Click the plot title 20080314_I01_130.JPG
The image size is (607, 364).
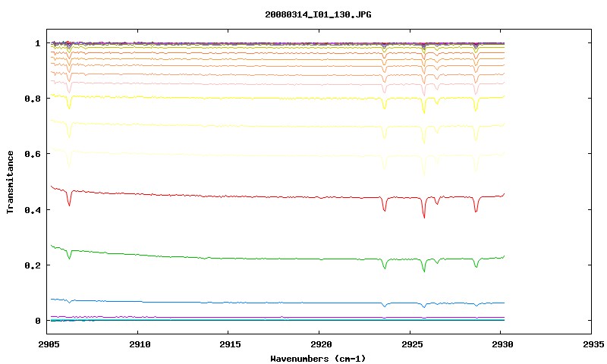[318, 14]
